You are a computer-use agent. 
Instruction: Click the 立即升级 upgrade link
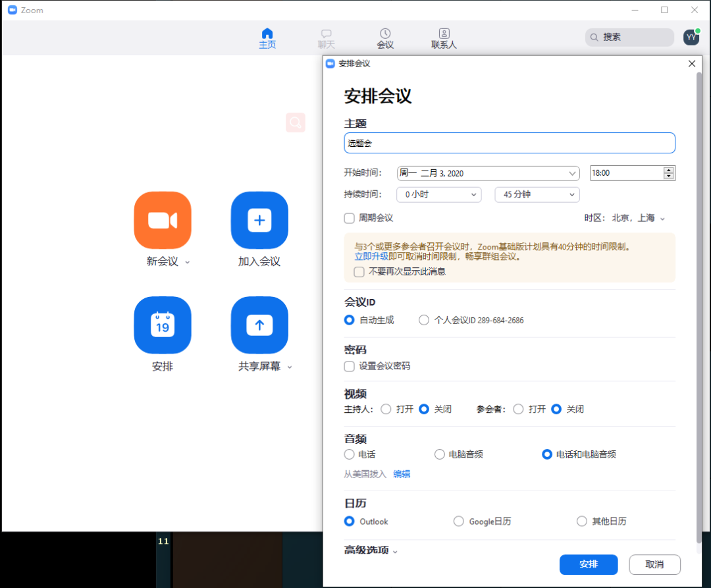click(x=371, y=257)
